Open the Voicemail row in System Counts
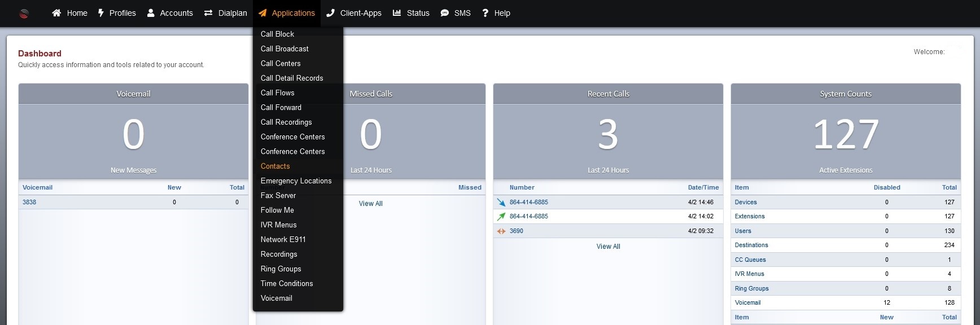Screen dimensions: 980x325 (x=748, y=302)
